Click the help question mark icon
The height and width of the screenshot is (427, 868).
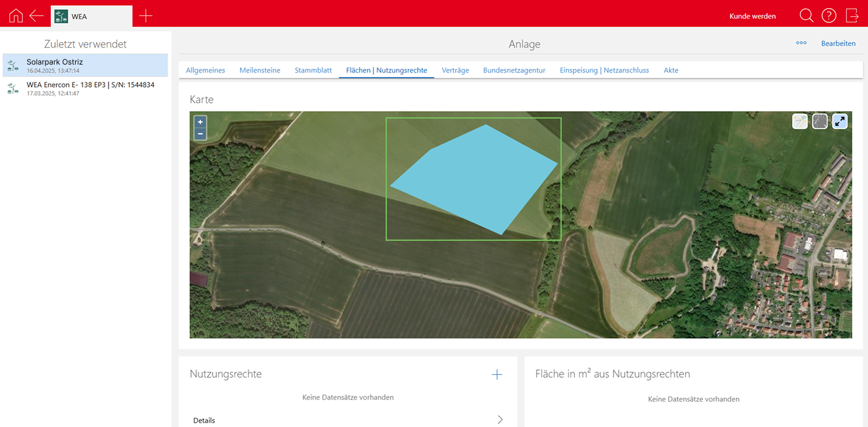pyautogui.click(x=829, y=16)
